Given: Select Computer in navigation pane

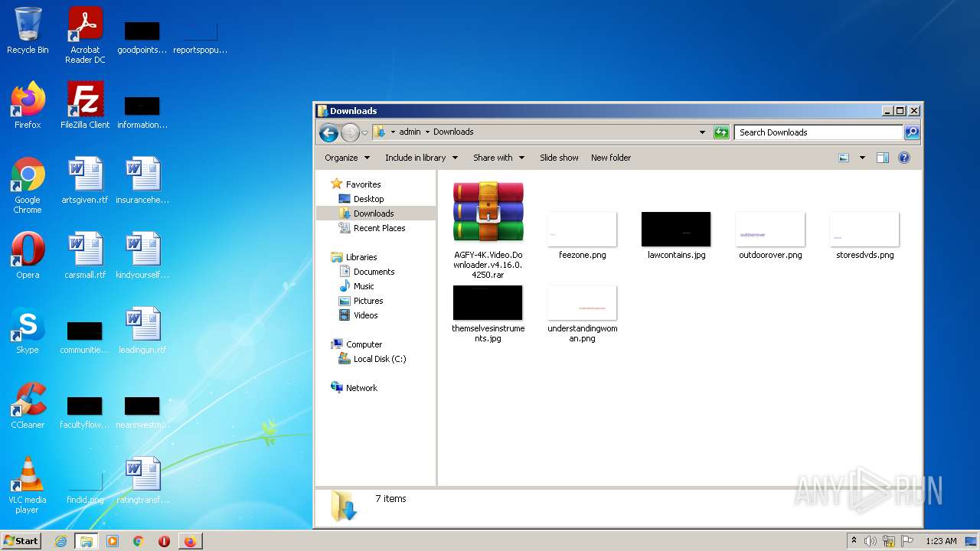Looking at the screenshot, I should pyautogui.click(x=364, y=344).
